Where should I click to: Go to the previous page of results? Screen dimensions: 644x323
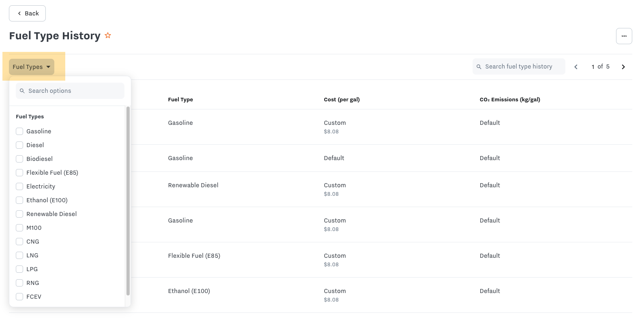[576, 67]
